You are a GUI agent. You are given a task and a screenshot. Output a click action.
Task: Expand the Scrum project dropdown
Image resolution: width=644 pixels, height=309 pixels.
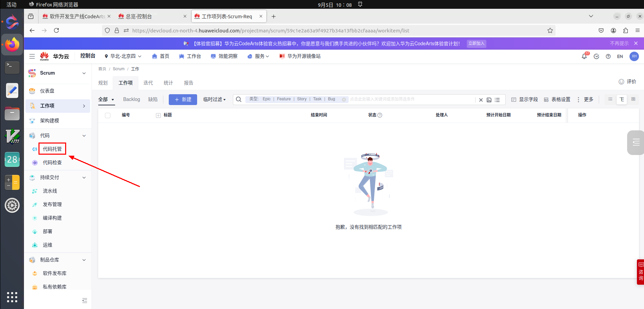[x=84, y=73]
